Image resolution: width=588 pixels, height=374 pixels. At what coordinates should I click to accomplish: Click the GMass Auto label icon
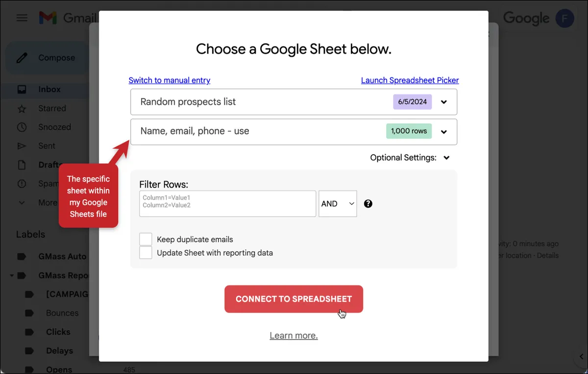[x=22, y=257]
